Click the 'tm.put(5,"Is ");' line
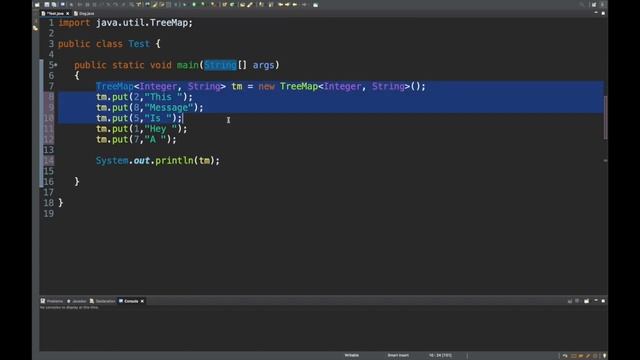640x360 pixels. (x=139, y=118)
